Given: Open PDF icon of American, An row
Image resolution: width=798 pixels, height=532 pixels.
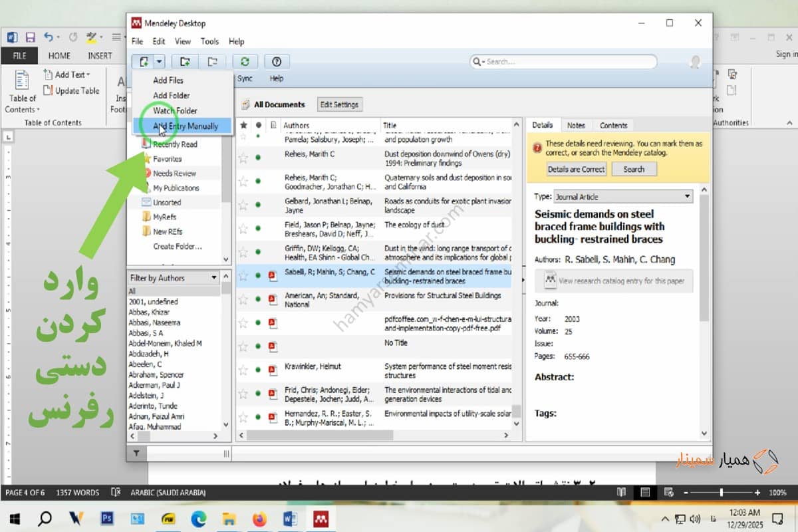Looking at the screenshot, I should coord(273,299).
